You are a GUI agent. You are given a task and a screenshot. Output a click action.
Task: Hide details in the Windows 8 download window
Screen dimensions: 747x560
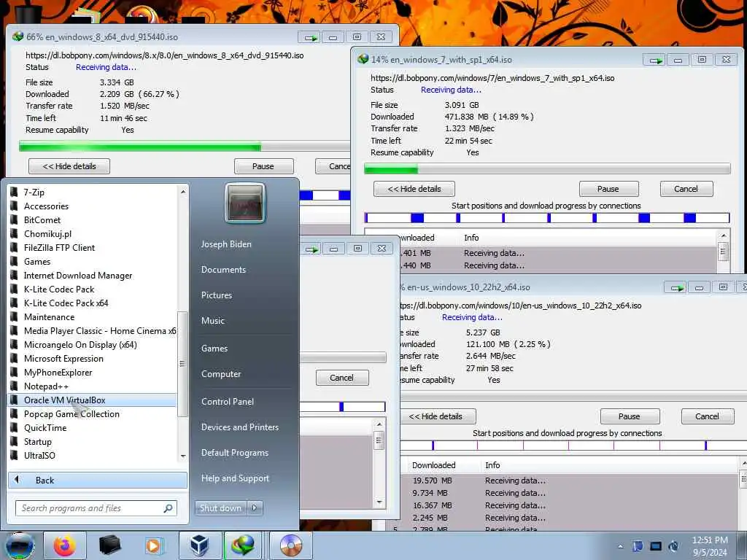click(69, 166)
